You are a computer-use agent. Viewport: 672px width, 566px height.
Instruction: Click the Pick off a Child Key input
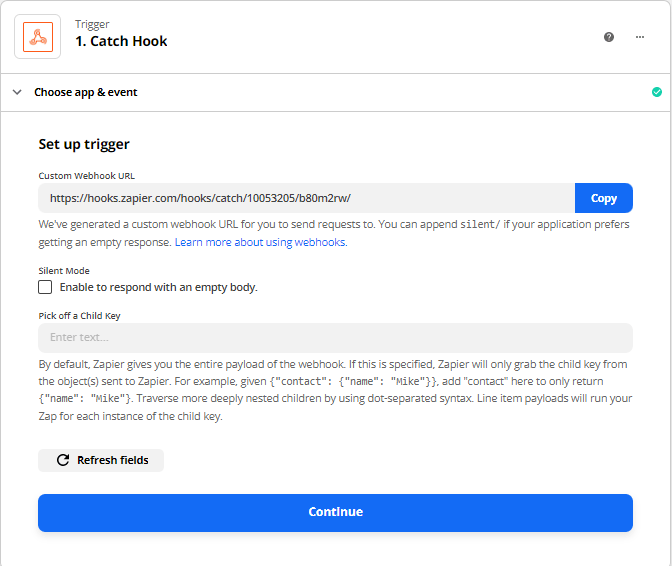(335, 338)
